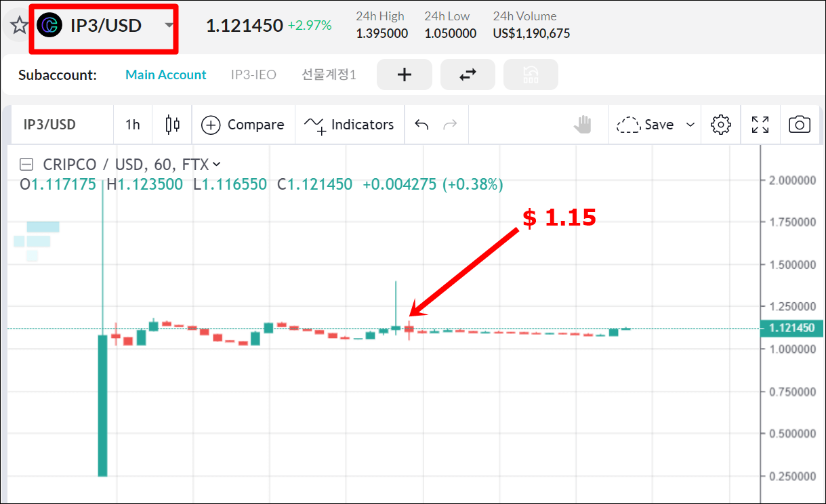
Task: Click the 0.250000 price axis label
Action: (x=791, y=476)
